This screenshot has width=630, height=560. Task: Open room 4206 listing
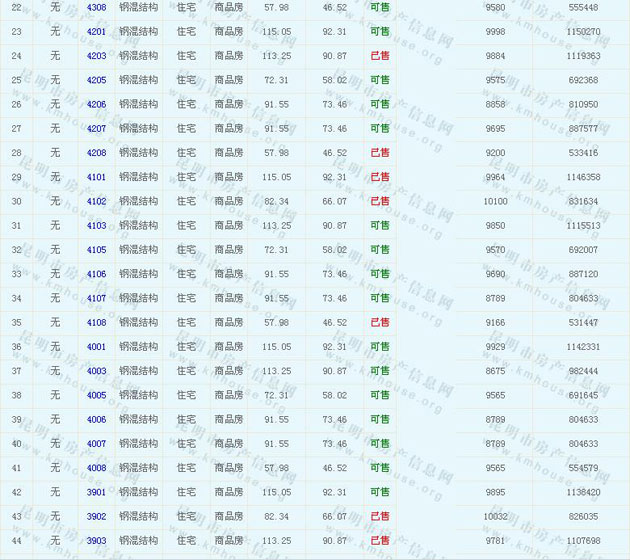(x=96, y=104)
